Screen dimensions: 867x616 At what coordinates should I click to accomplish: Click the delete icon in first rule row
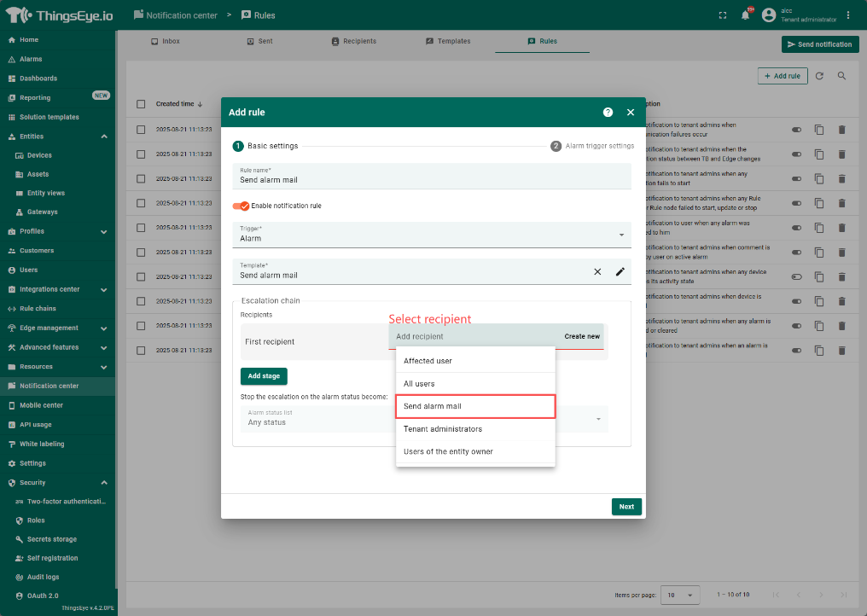coord(841,130)
